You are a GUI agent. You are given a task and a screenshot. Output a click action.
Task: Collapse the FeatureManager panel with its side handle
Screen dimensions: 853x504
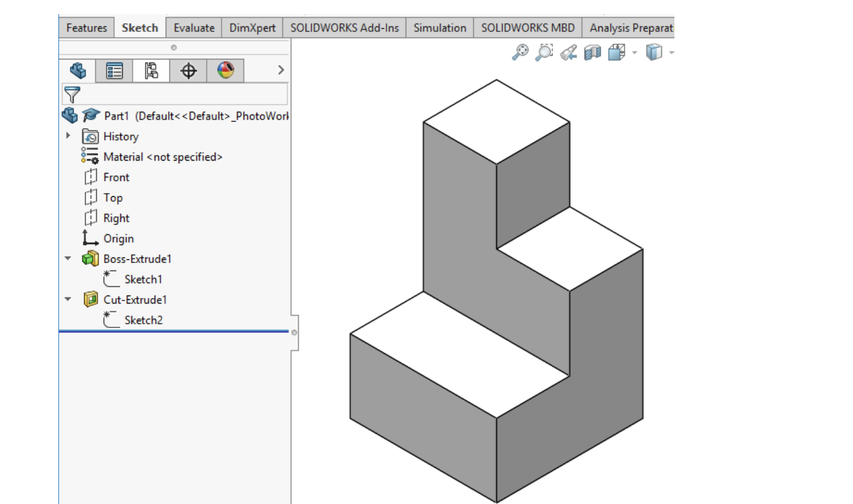click(x=294, y=332)
